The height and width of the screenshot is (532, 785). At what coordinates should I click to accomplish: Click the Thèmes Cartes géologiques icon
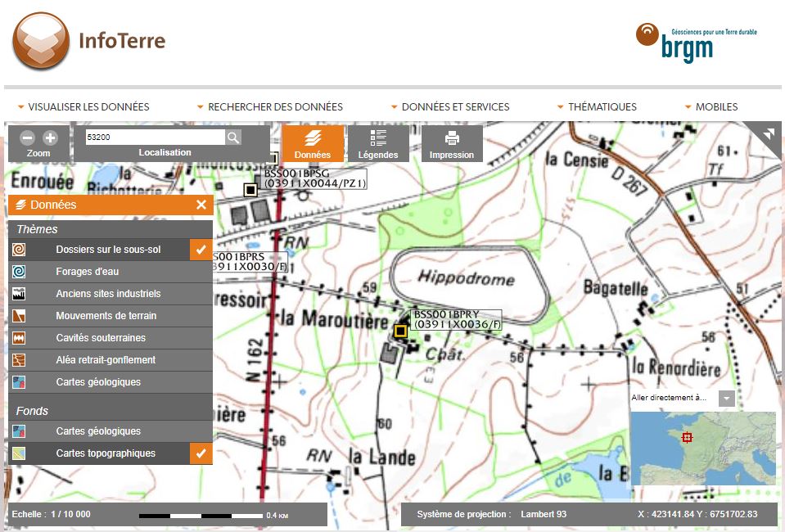(x=19, y=382)
